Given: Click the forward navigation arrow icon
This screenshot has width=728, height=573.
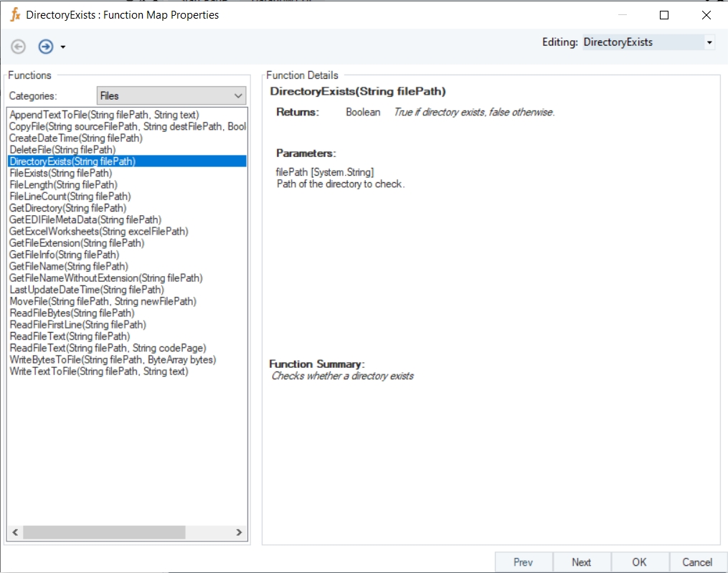Looking at the screenshot, I should (45, 47).
